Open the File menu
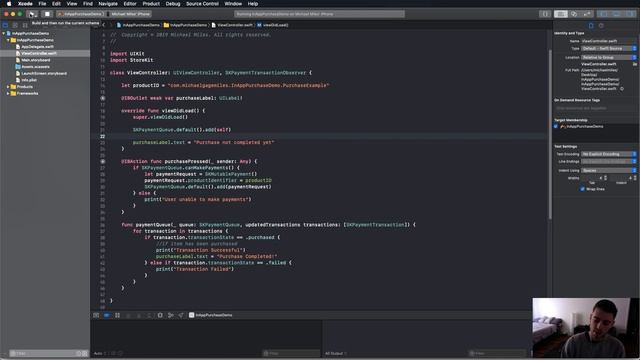Screen dimensions: 640x360 click(42, 4)
